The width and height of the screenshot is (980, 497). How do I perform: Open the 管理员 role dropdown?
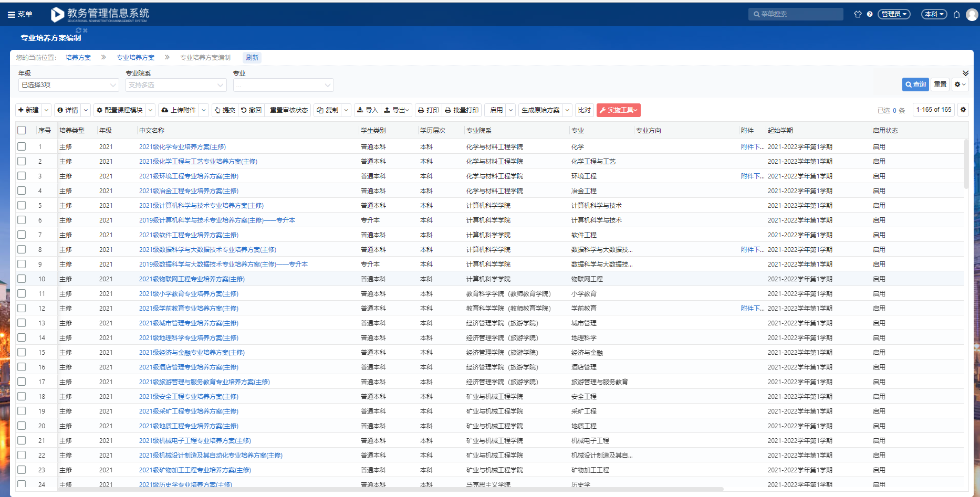[893, 14]
